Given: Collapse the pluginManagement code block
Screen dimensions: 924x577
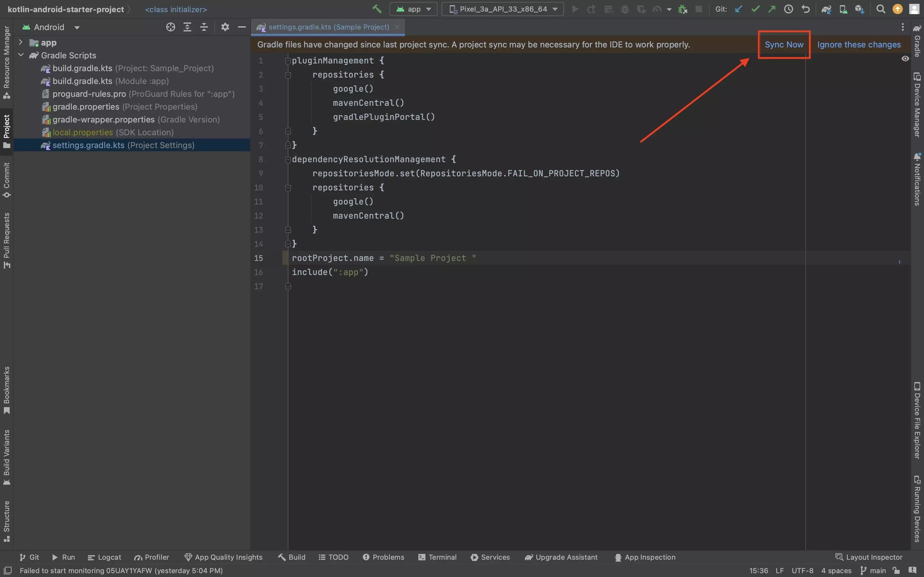Looking at the screenshot, I should click(288, 61).
